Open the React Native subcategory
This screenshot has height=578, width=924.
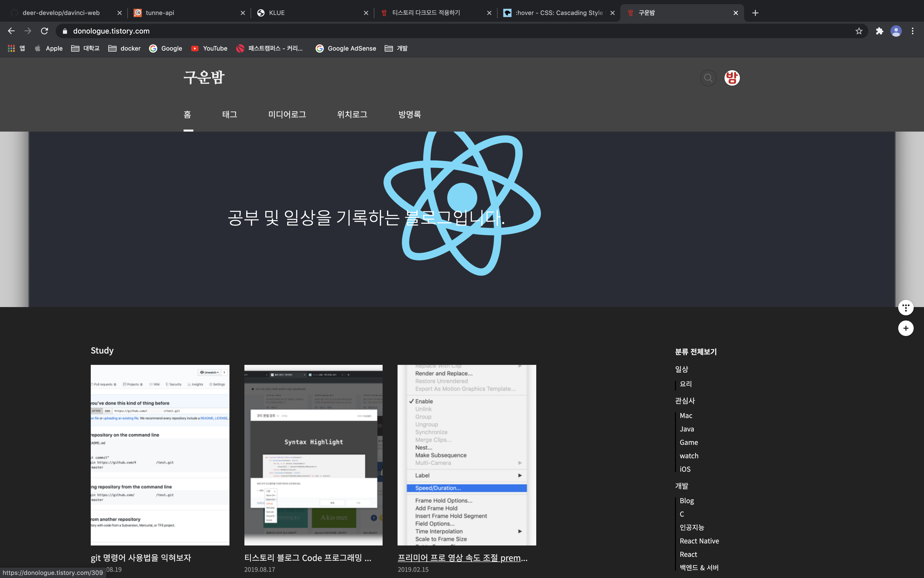(x=699, y=541)
